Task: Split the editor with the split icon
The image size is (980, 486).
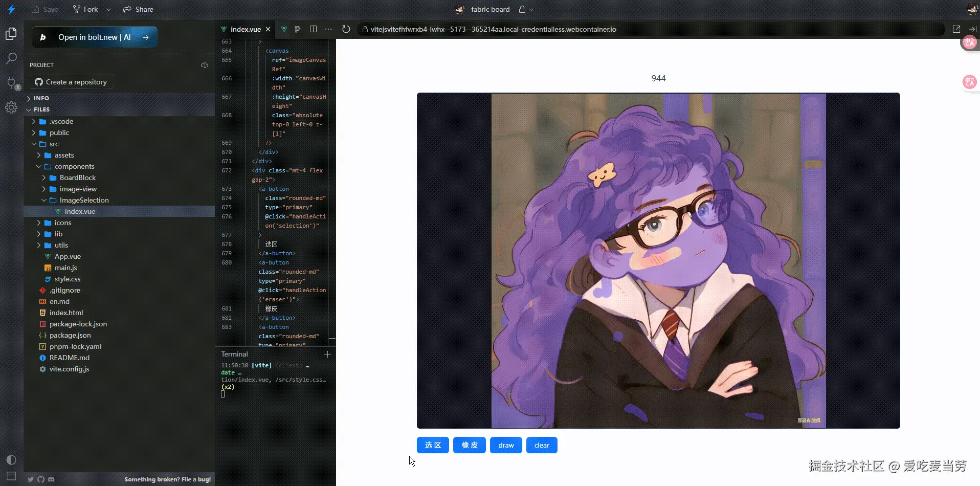Action: pos(313,29)
